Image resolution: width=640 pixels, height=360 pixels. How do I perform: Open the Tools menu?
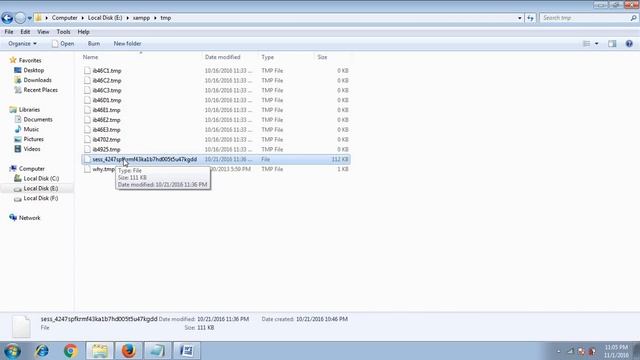click(63, 32)
